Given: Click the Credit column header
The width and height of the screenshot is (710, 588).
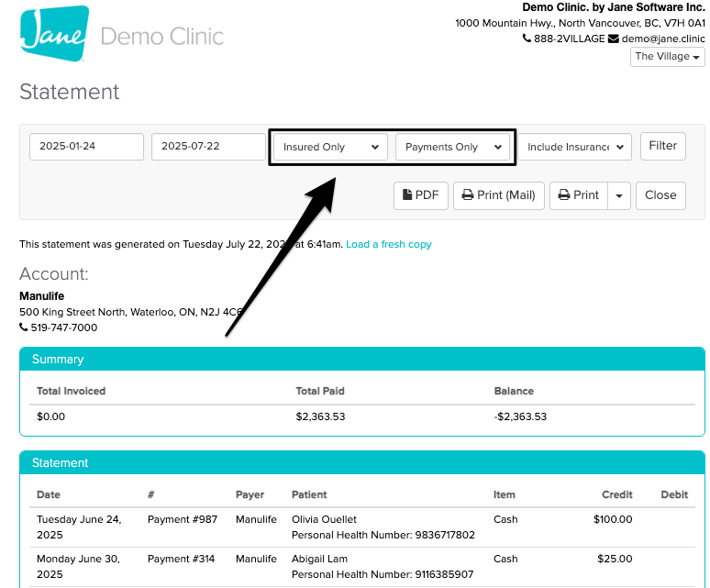Looking at the screenshot, I should click(616, 494).
